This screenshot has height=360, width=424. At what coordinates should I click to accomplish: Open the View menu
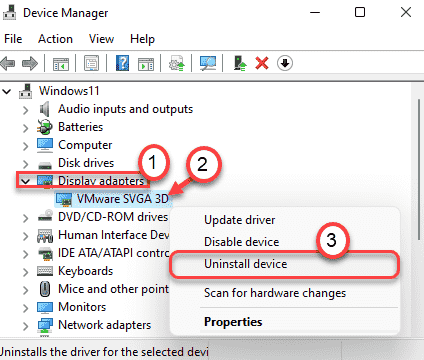(x=101, y=39)
